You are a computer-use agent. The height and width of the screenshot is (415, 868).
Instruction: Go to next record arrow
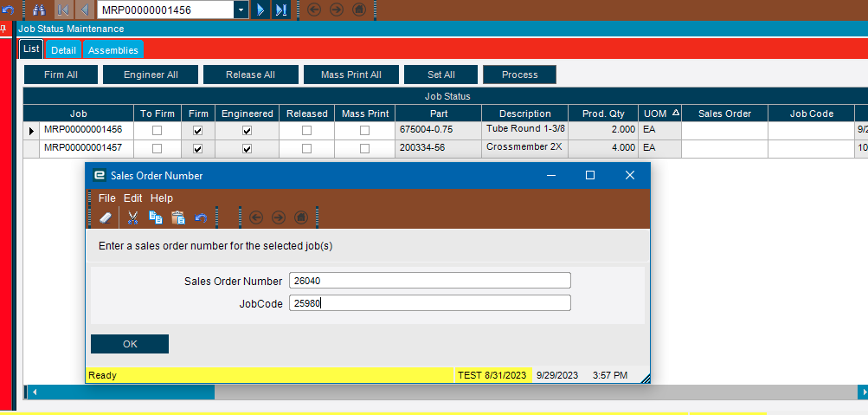click(x=260, y=10)
